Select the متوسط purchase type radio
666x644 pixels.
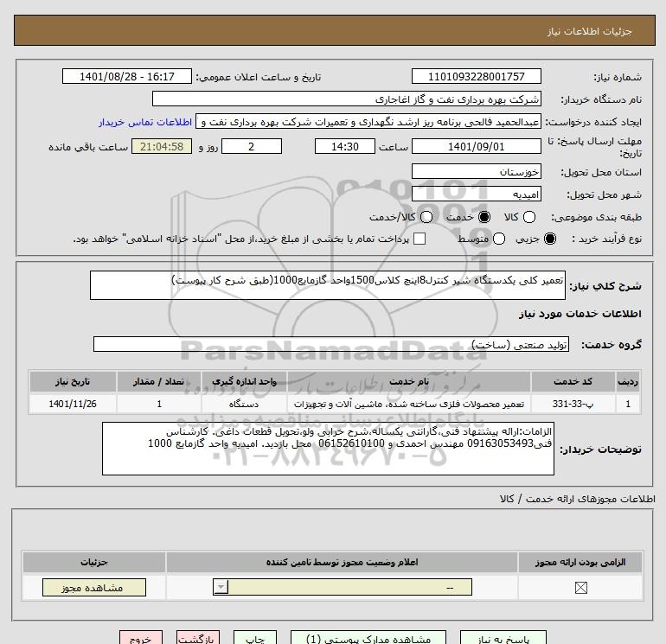(499, 239)
